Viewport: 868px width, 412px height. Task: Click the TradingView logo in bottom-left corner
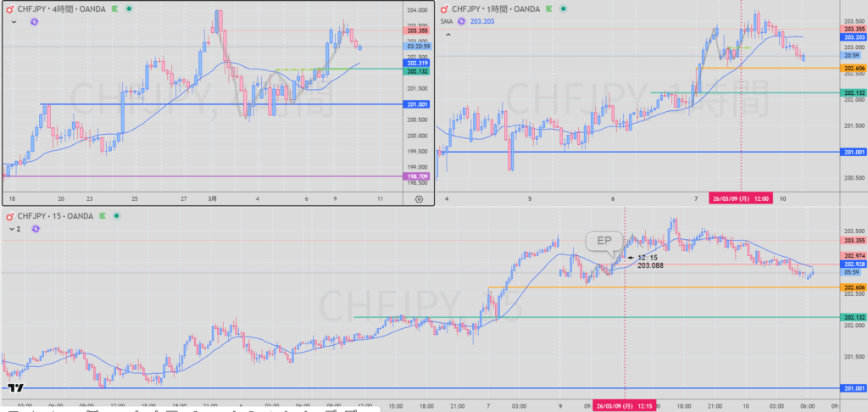(14, 388)
